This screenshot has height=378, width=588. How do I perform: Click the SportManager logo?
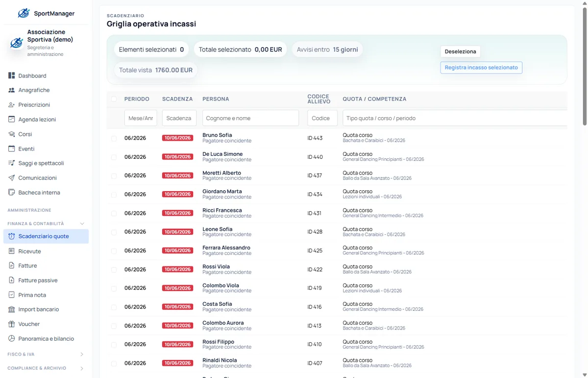24,13
